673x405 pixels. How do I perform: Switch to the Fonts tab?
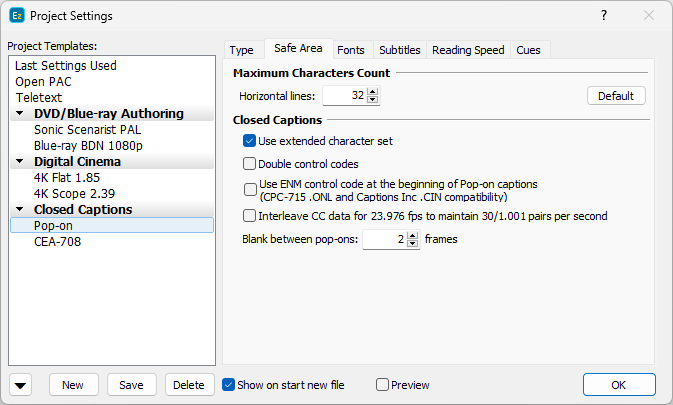(x=350, y=50)
